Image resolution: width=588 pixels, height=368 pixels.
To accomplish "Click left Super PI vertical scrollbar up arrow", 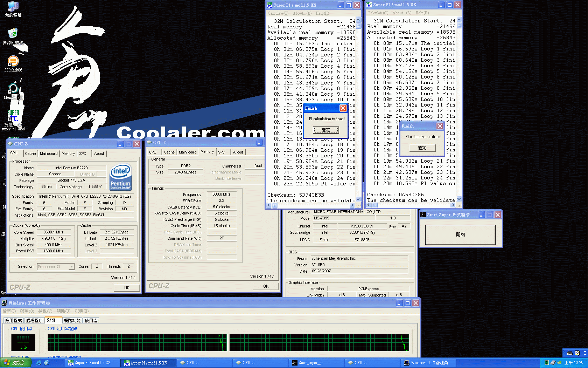I will point(358,20).
